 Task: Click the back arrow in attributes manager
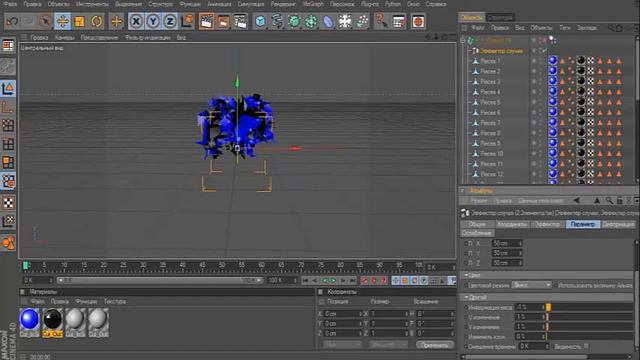[576, 200]
